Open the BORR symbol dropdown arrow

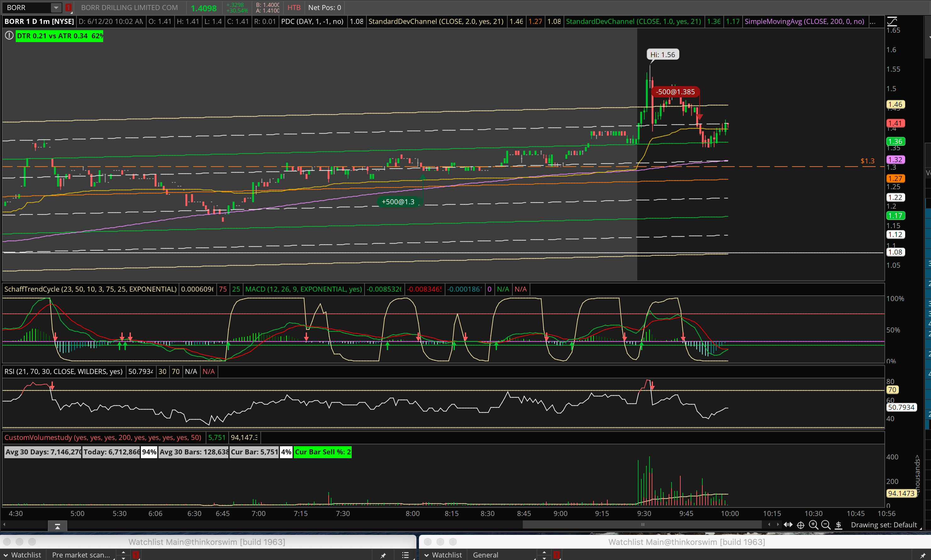click(56, 8)
